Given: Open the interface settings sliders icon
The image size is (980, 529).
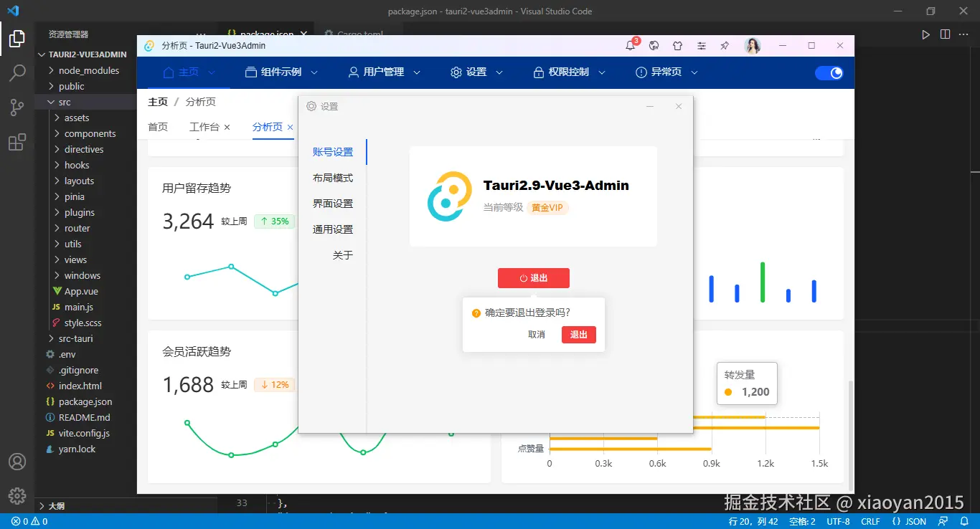Looking at the screenshot, I should [701, 45].
